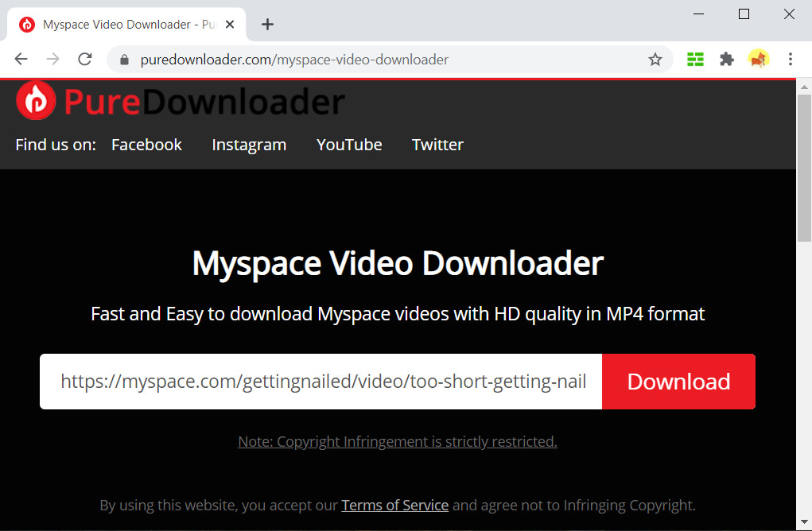The width and height of the screenshot is (812, 531).
Task: Maximize the browser window
Action: click(x=744, y=14)
